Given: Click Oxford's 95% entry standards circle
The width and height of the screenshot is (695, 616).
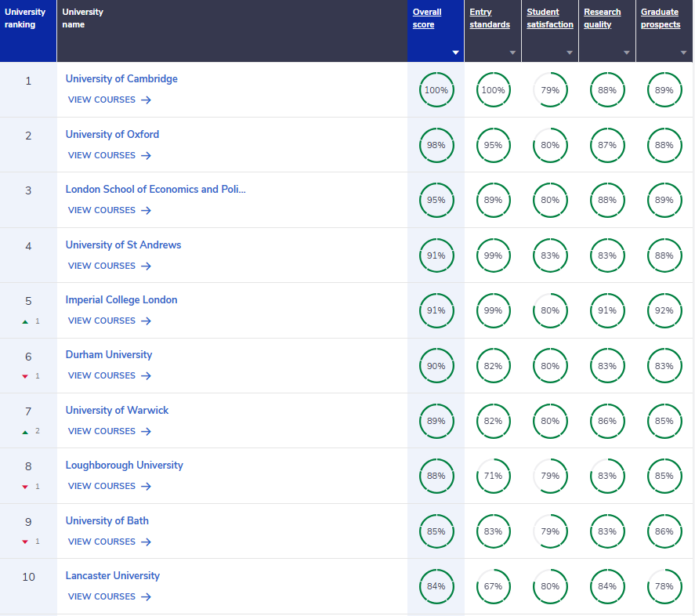Looking at the screenshot, I should (494, 145).
